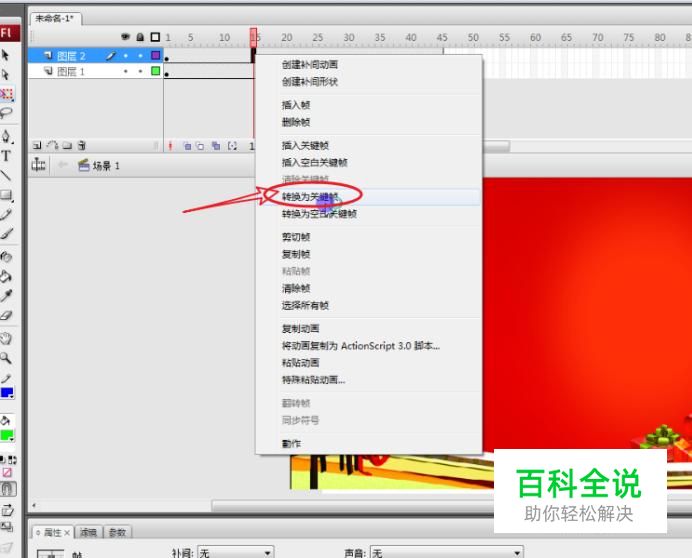Toggle all layers outline square icon
Screen dimensions: 692x558
(155, 37)
